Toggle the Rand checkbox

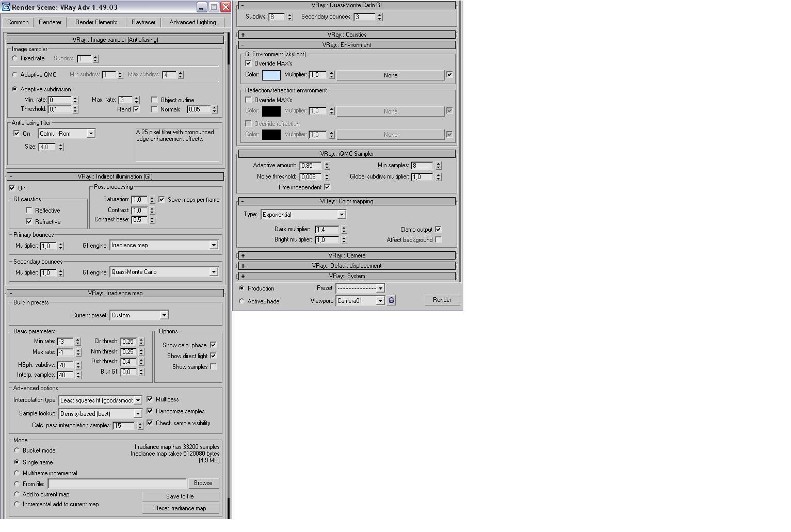pos(136,109)
